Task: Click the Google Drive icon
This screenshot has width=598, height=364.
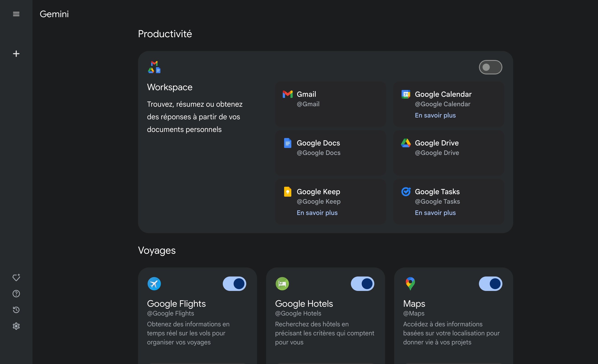Action: coord(406,143)
